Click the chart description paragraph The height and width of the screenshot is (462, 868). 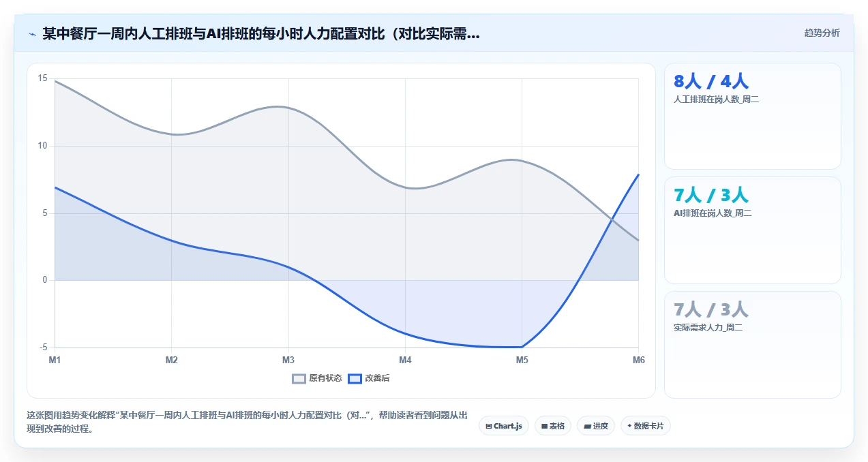(247, 422)
